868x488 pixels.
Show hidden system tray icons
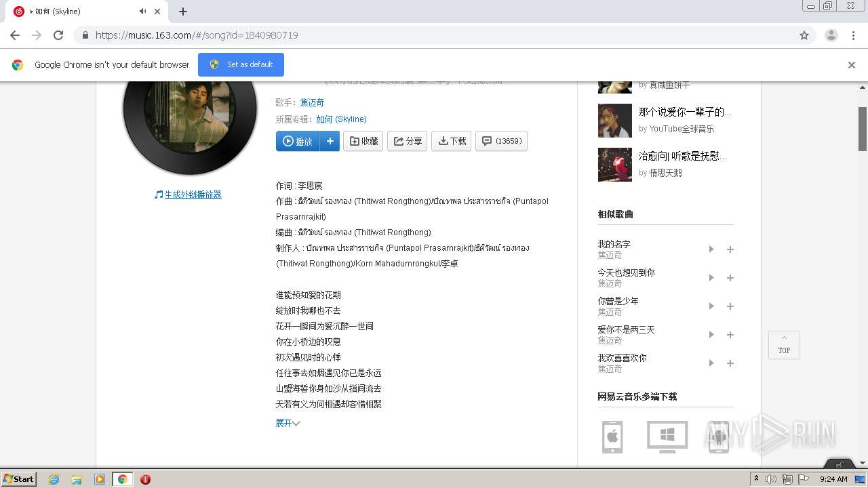click(x=756, y=479)
